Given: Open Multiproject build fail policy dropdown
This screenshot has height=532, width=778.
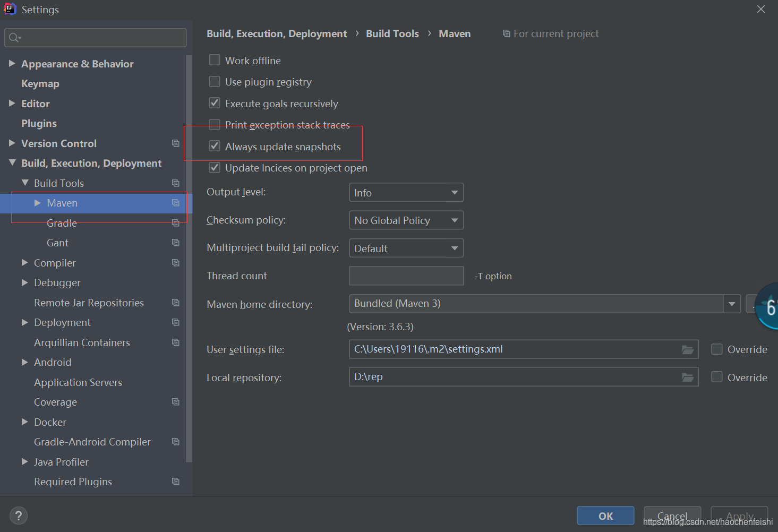Looking at the screenshot, I should [406, 248].
